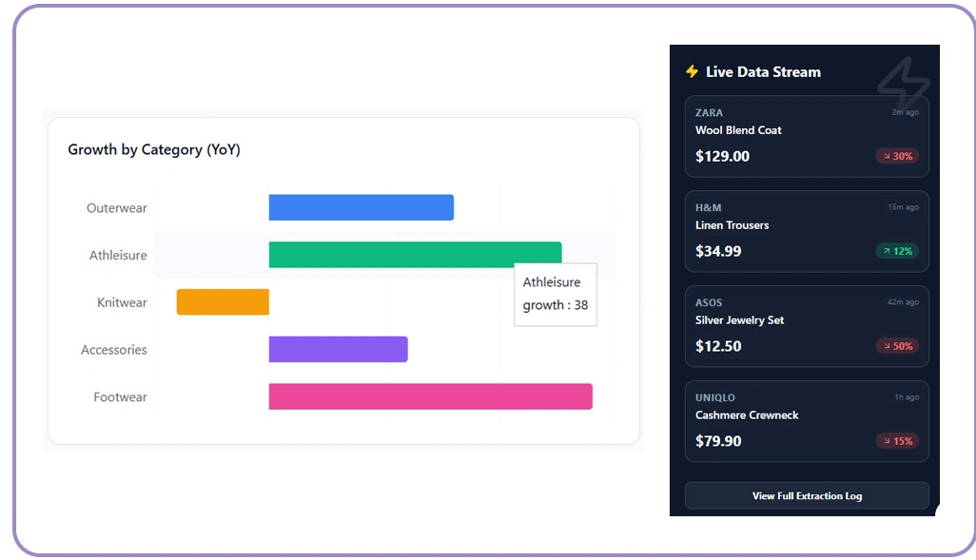Click the View Full Extraction Log button
976x560 pixels.
point(807,495)
